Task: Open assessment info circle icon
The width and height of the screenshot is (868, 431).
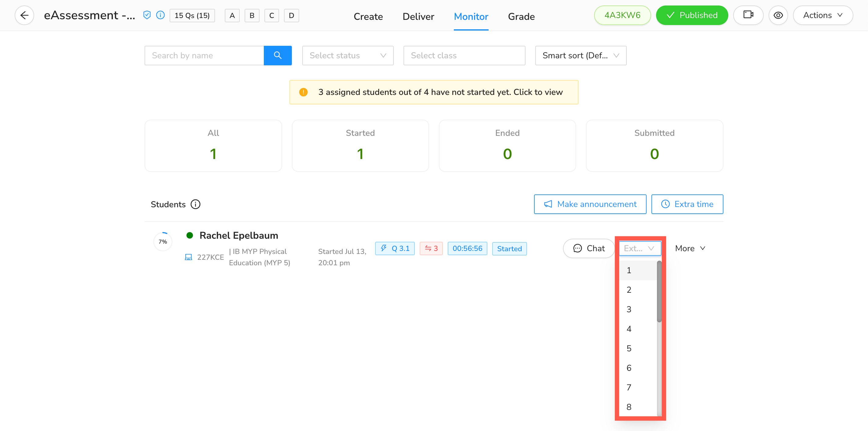Action: pos(161,15)
